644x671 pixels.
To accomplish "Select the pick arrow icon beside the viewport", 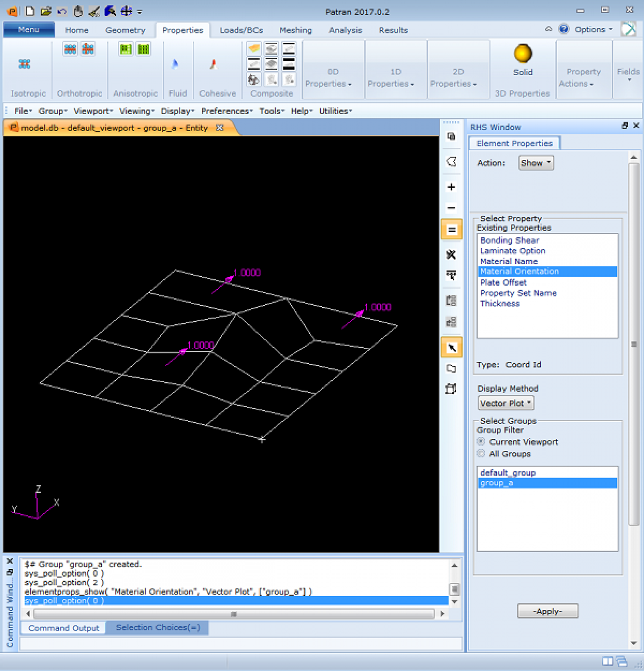I will 451,347.
